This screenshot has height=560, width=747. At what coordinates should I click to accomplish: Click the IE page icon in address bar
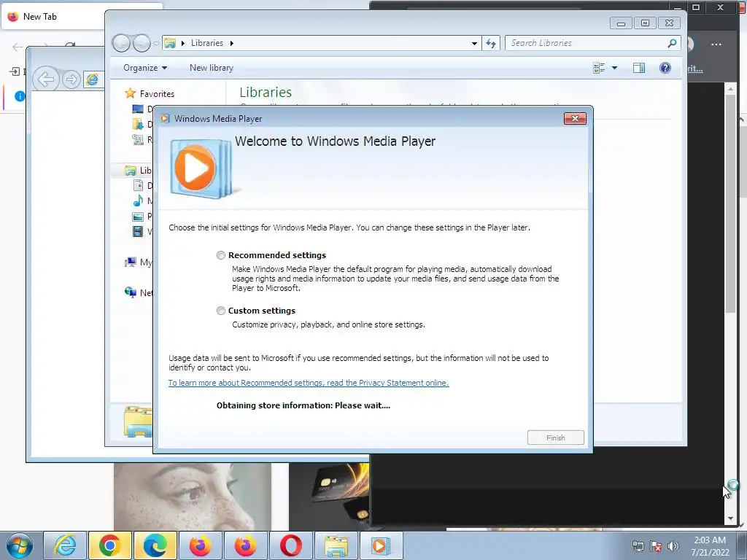tap(92, 79)
